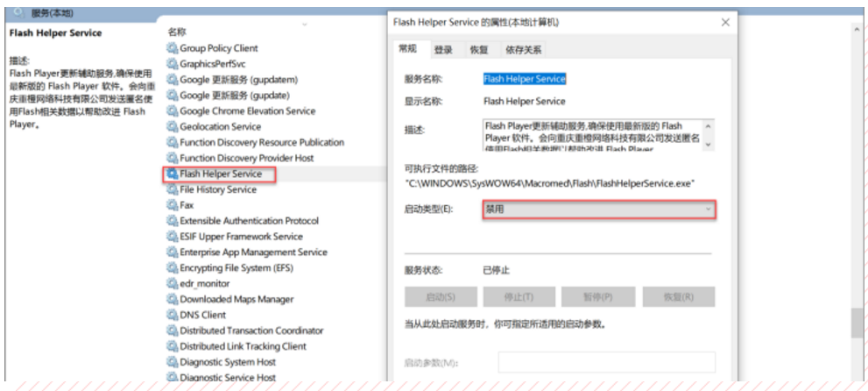868x391 pixels.
Task: Click the services list vertical scrollbar
Action: click(856, 175)
